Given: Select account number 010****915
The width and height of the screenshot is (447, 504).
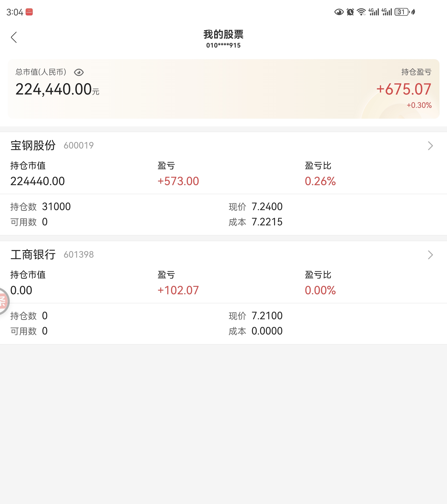Looking at the screenshot, I should click(223, 45).
